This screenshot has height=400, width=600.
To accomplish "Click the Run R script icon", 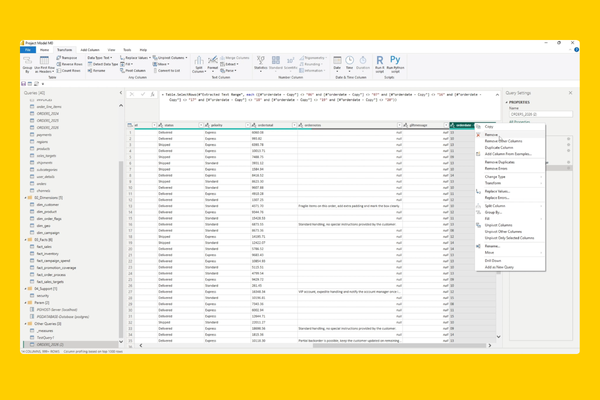I will tap(380, 64).
